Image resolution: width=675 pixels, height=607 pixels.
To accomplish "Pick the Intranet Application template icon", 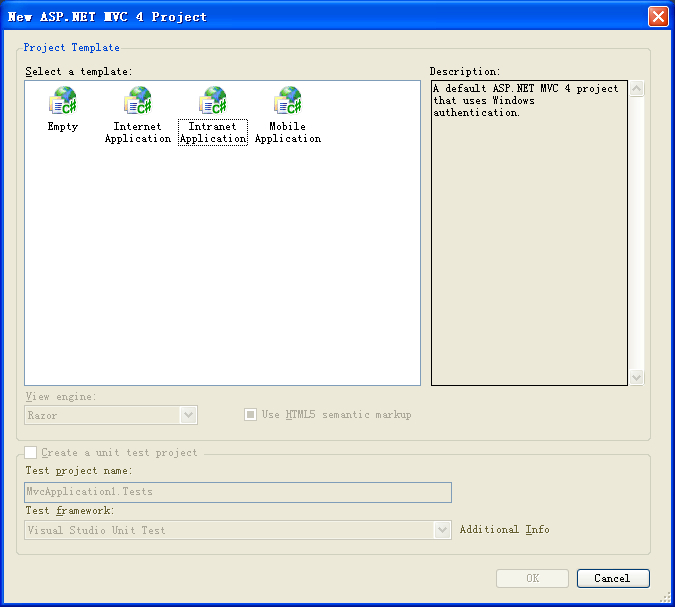I will coord(213,100).
